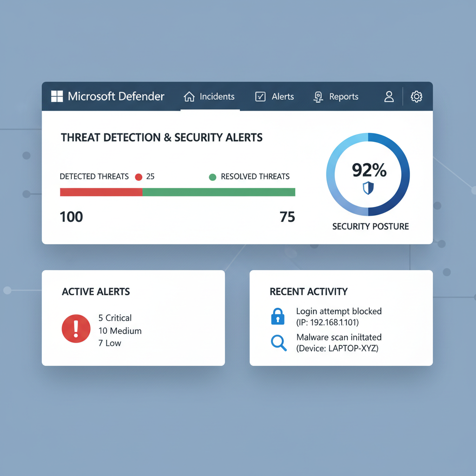
Task: Select the '10 Medium' alerts line
Action: (120, 331)
